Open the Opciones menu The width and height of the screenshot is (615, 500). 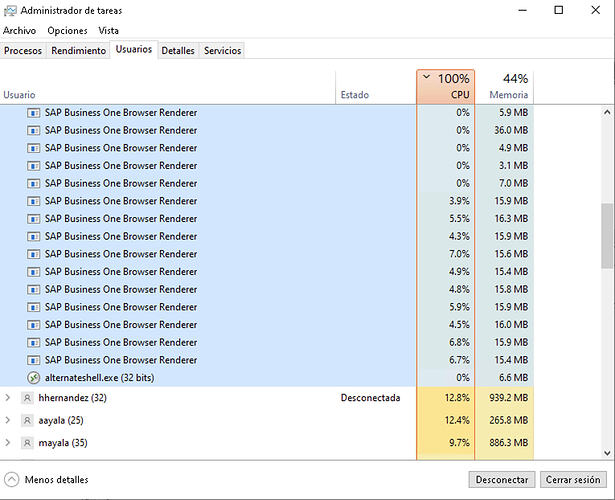tap(67, 31)
